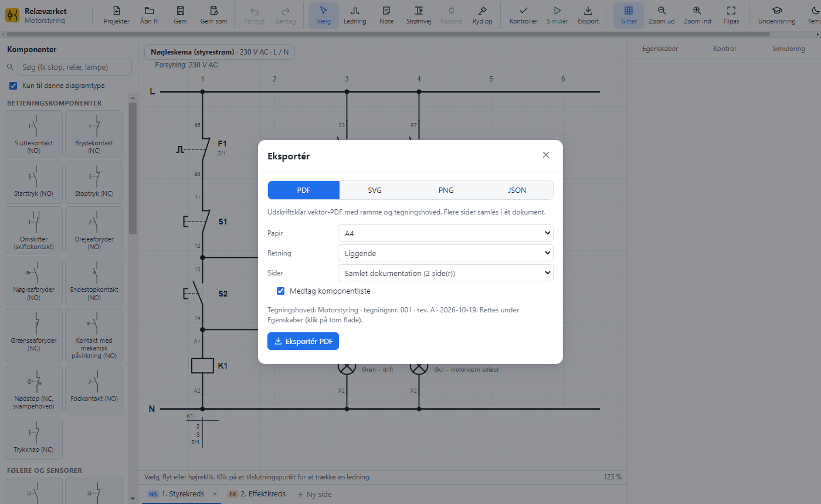This screenshot has width=821, height=504.
Task: Close the Eksportér dialog
Action: [x=546, y=155]
